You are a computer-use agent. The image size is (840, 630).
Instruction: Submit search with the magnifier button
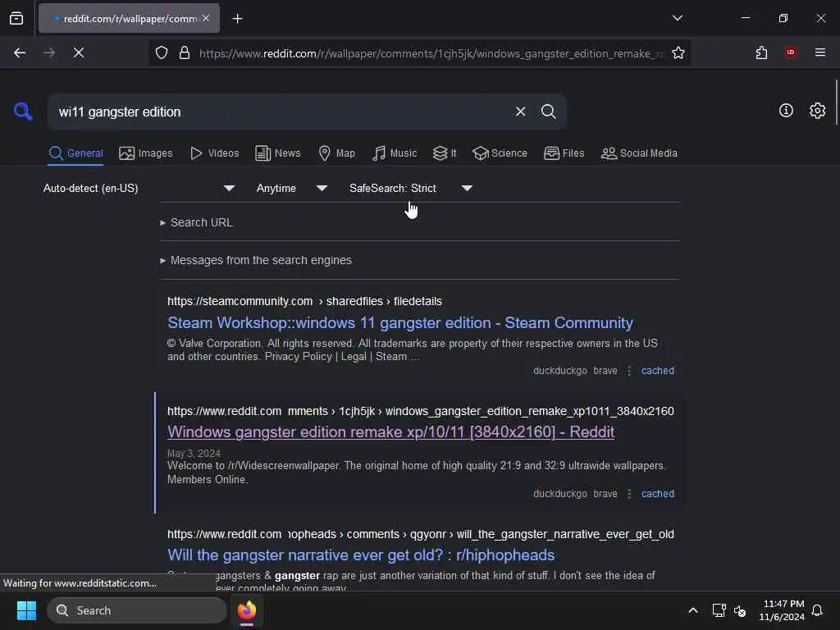[x=548, y=112]
